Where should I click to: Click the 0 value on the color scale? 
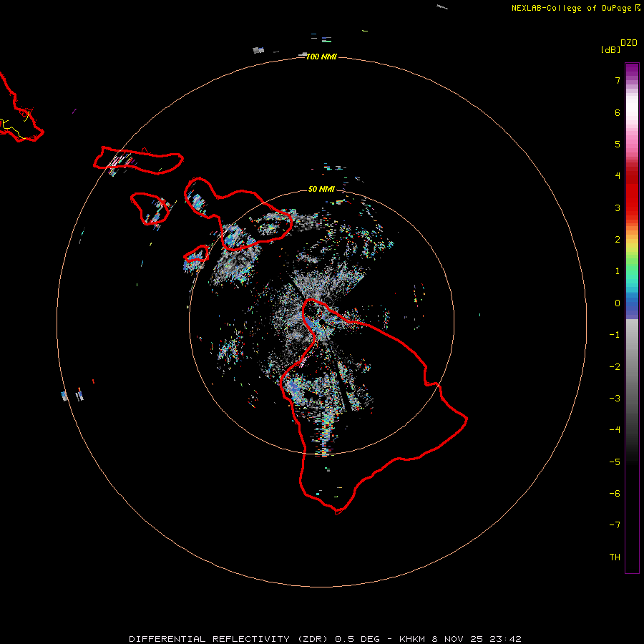point(618,303)
